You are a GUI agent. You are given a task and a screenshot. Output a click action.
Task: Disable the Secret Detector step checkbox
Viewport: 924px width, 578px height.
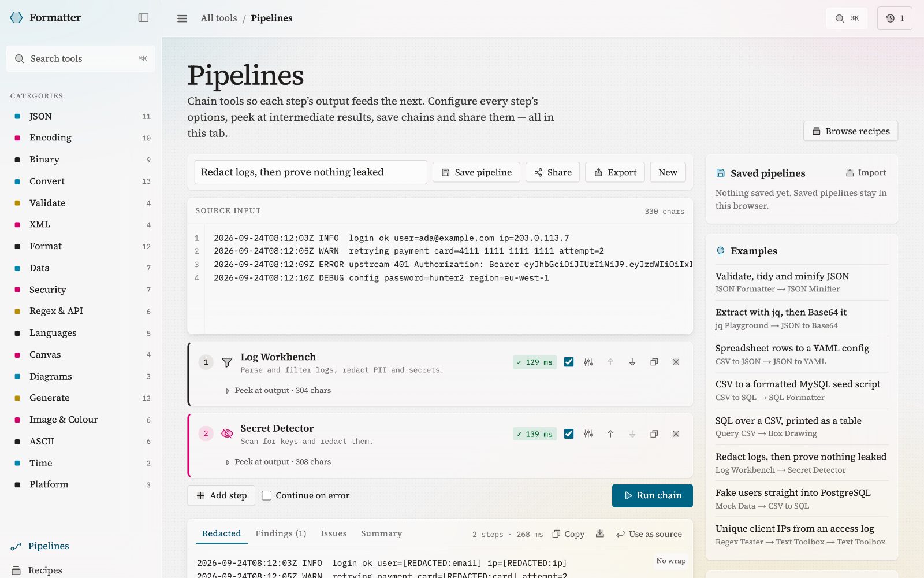(x=569, y=433)
